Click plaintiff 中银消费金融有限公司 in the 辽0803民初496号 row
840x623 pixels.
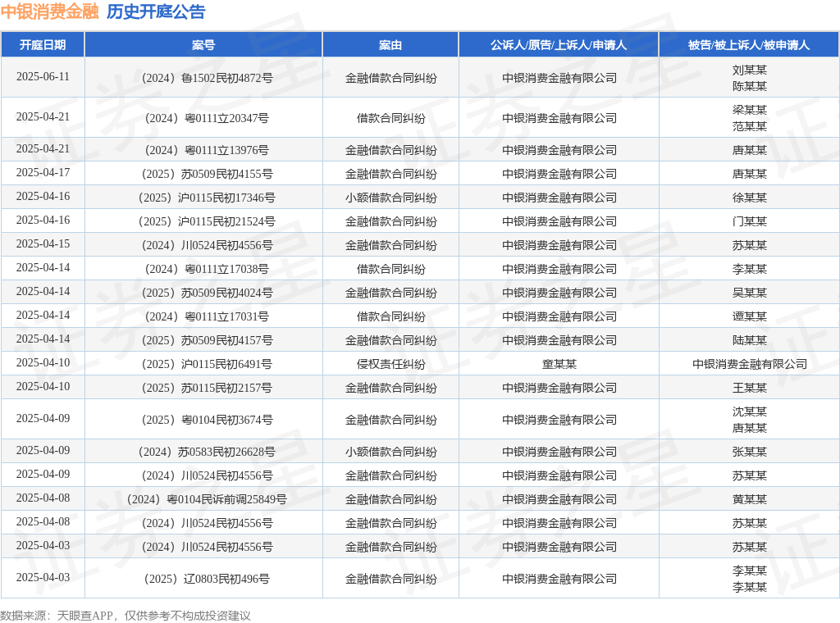(x=559, y=579)
